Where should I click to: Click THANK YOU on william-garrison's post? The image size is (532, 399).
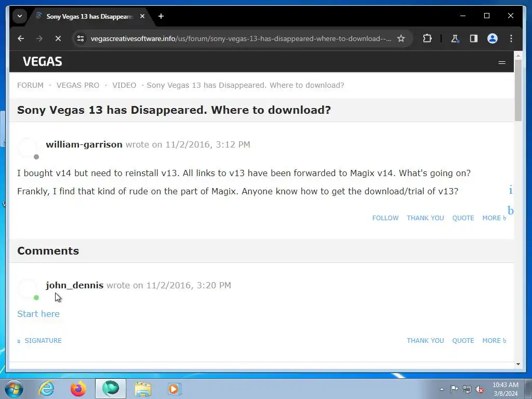pyautogui.click(x=425, y=218)
